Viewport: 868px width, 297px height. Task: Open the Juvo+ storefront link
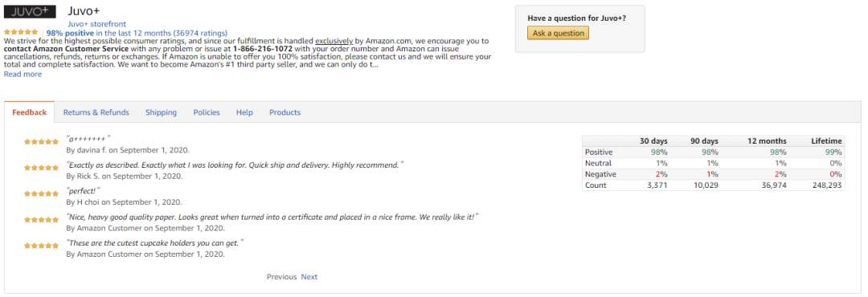coord(96,24)
